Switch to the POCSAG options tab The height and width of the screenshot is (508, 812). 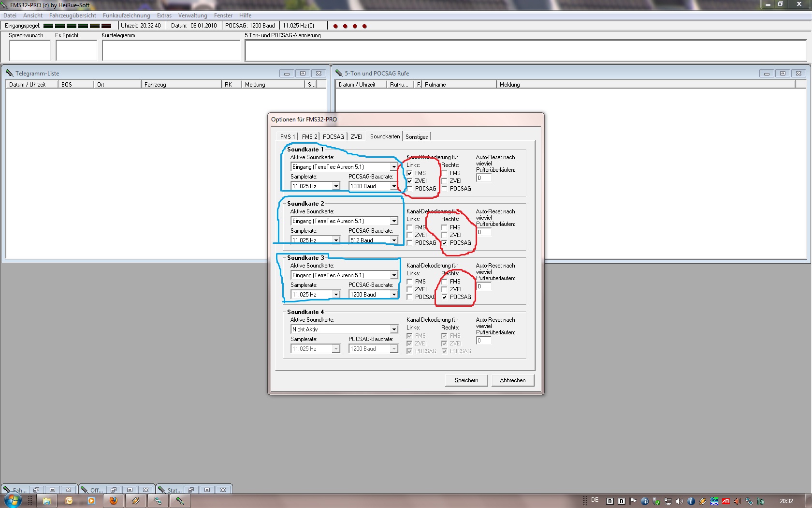pos(333,137)
